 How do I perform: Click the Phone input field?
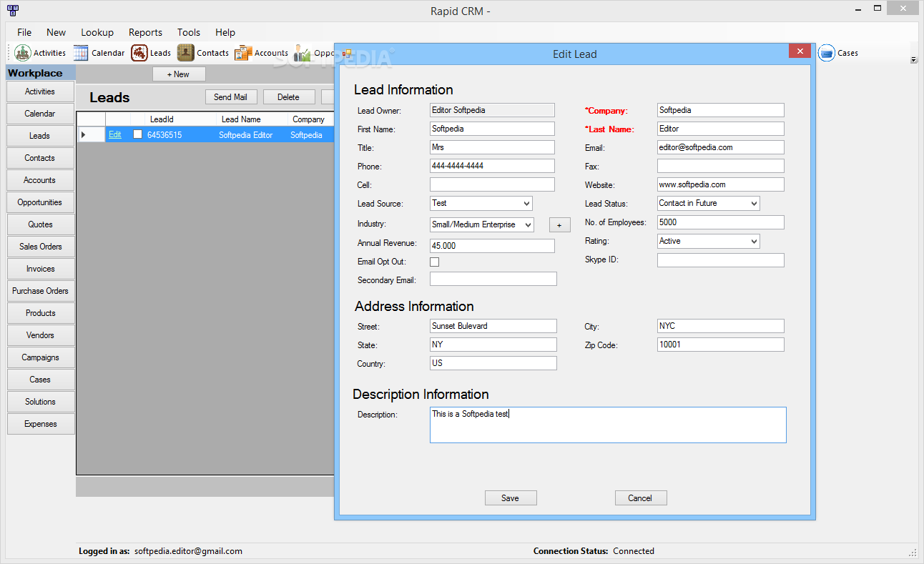(x=492, y=166)
